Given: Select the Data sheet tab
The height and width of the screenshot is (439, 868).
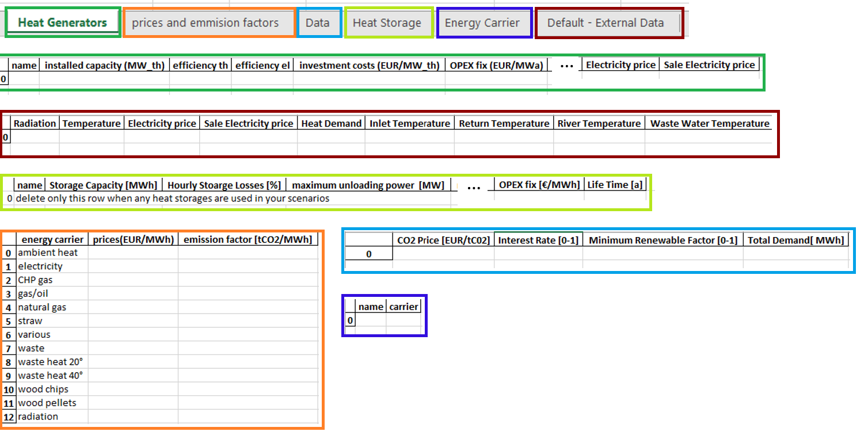Looking at the screenshot, I should [318, 23].
